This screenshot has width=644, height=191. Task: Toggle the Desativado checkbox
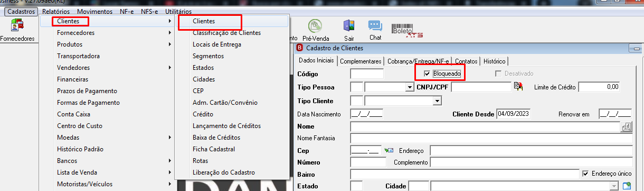(x=498, y=74)
